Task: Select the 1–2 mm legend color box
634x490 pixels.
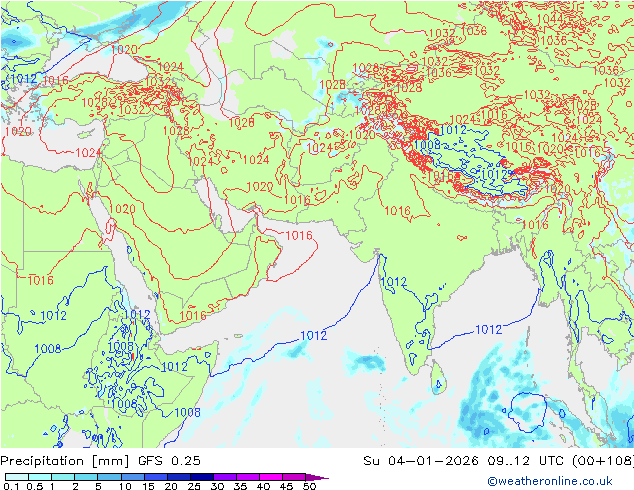Action: pos(63,477)
